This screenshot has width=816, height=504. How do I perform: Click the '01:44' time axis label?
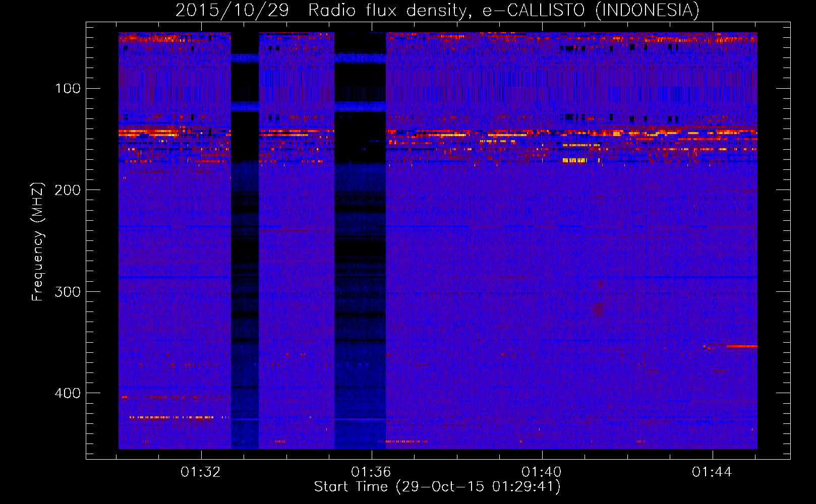tap(712, 472)
